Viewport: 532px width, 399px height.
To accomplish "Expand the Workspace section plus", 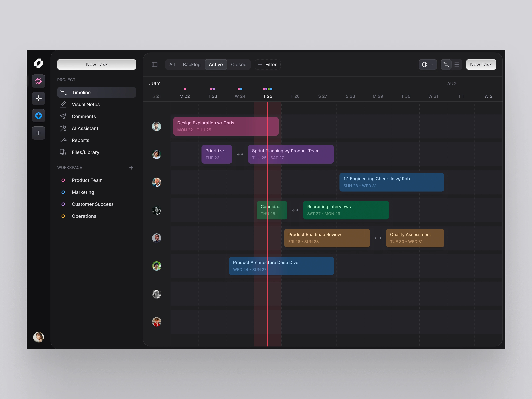I will point(131,168).
